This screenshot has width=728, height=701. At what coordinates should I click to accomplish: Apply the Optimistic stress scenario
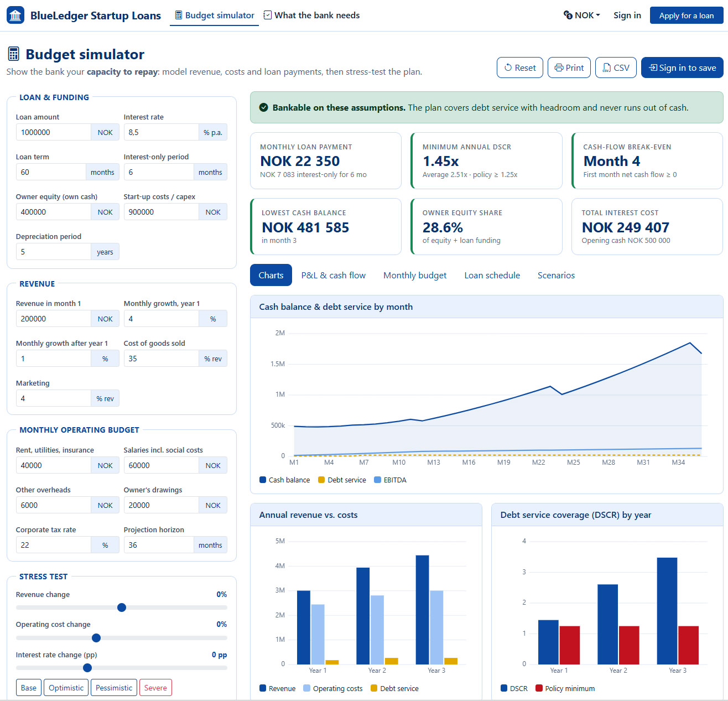[66, 688]
